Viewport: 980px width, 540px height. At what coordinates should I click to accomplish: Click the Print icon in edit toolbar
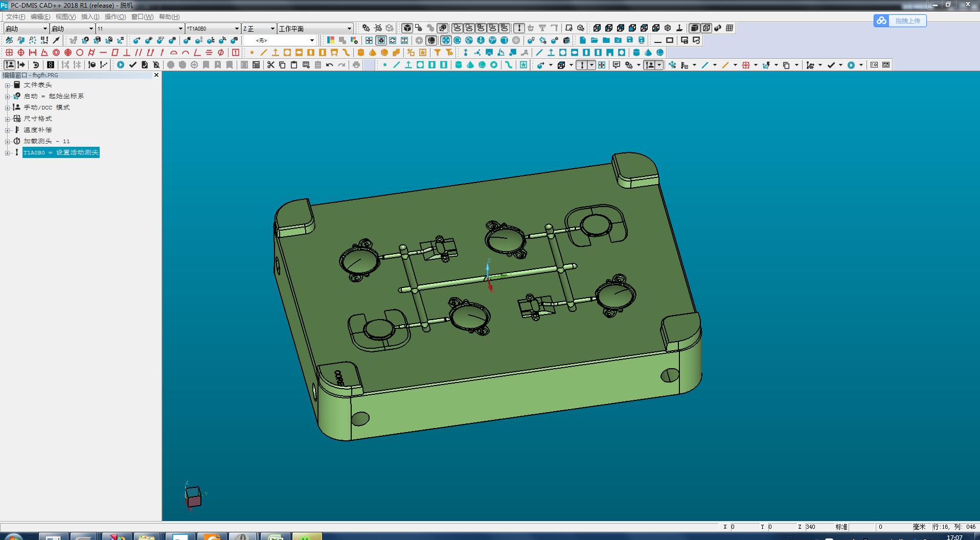coord(356,65)
